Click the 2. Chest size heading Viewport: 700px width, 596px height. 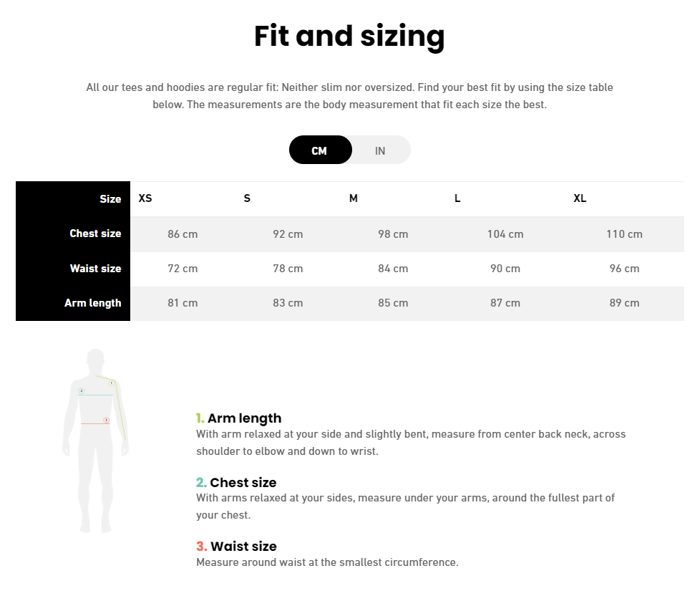236,483
